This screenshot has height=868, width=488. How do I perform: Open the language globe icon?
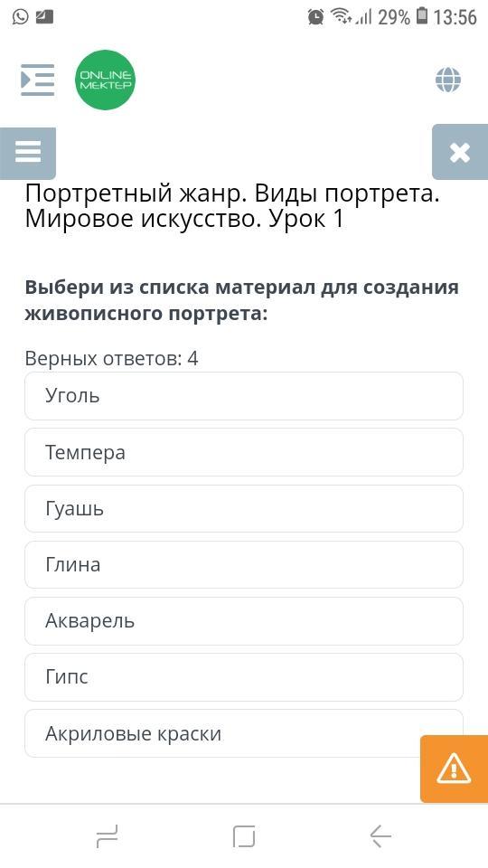(x=448, y=80)
